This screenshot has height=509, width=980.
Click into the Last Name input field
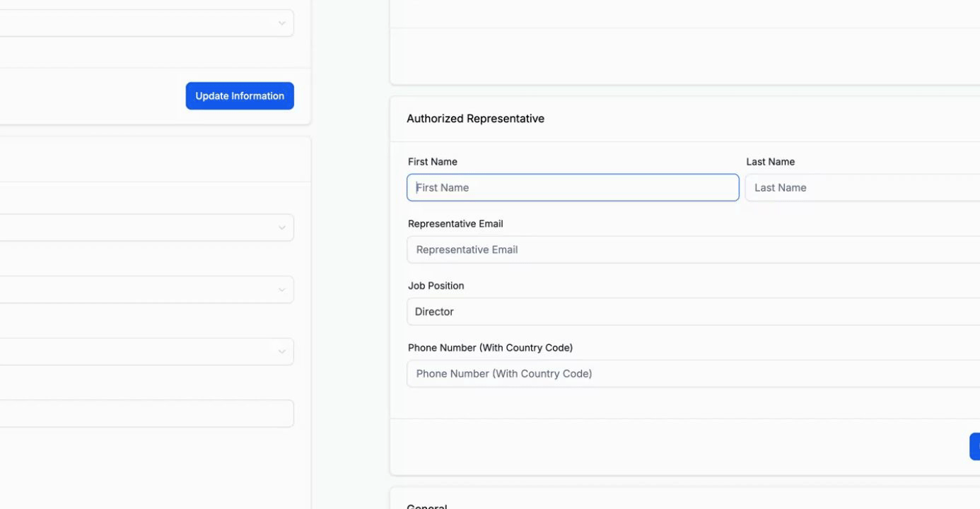coord(863,188)
